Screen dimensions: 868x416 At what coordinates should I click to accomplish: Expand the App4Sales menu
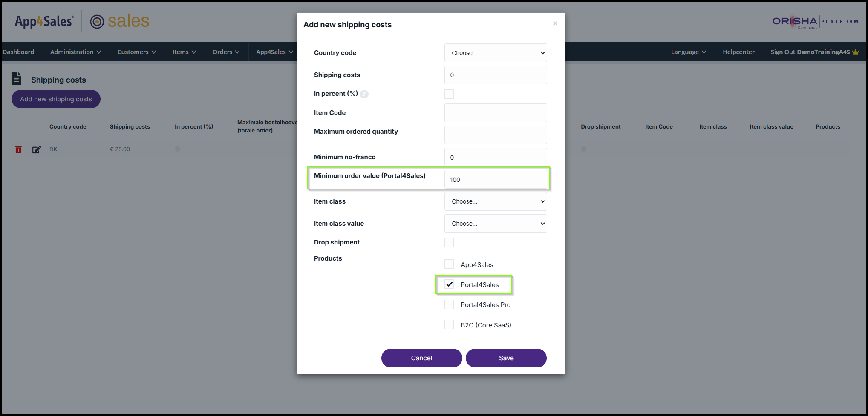point(274,52)
